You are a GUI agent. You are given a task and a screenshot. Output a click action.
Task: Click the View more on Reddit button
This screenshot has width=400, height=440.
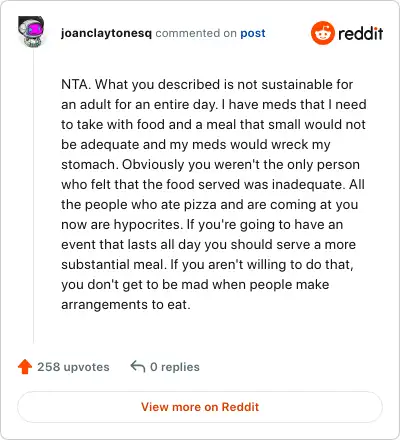(x=200, y=407)
